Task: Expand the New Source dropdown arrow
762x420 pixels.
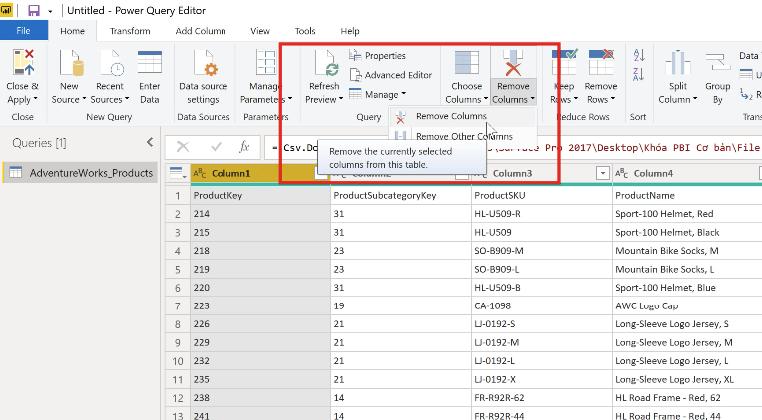Action: click(84, 99)
